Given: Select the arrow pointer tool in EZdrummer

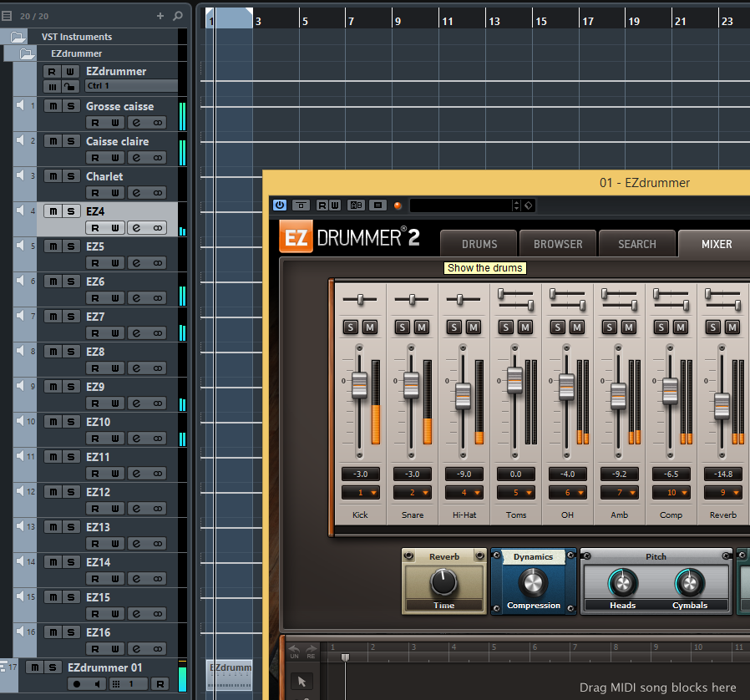Looking at the screenshot, I should (x=302, y=682).
